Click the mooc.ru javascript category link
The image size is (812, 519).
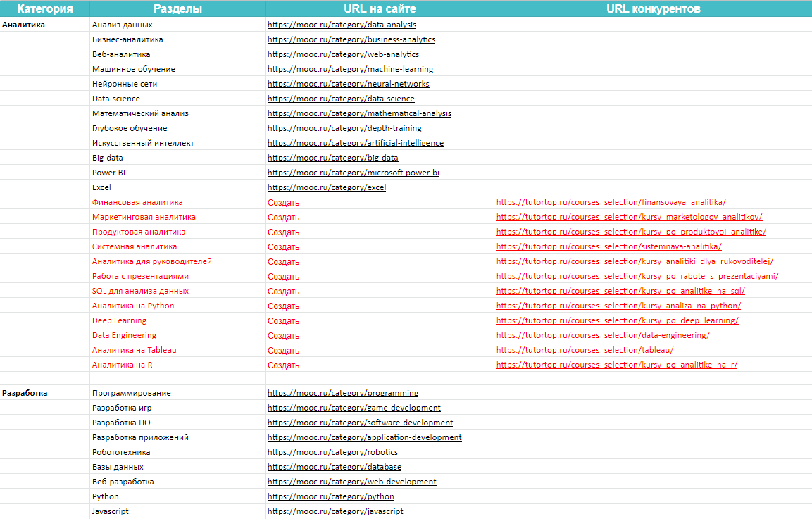tap(335, 511)
